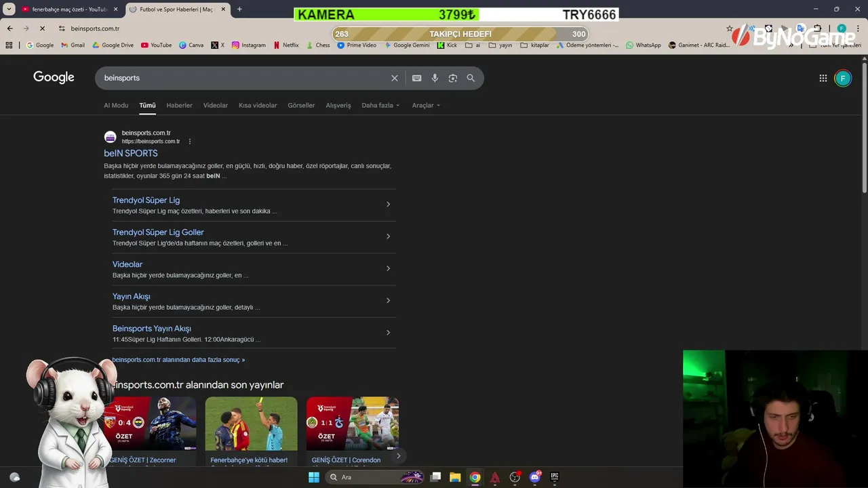This screenshot has width=868, height=488.
Task: Expand the Araçlar dropdown
Action: pos(426,106)
